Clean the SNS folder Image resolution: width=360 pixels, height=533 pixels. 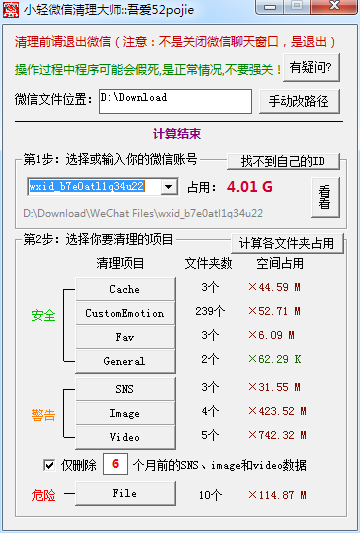(x=125, y=389)
